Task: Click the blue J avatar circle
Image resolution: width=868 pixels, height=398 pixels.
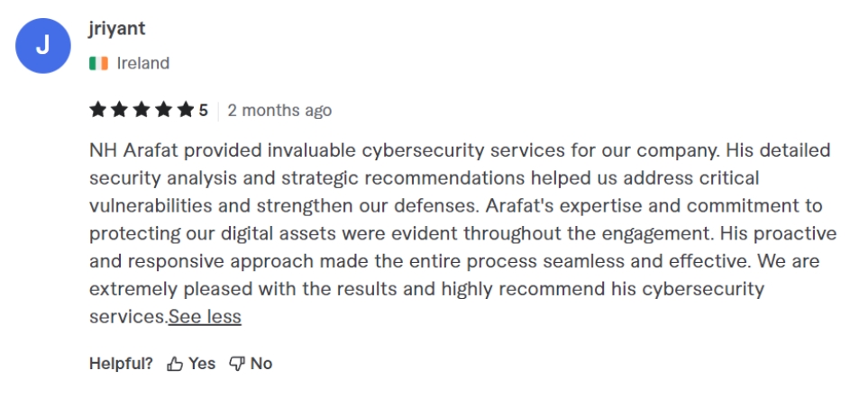Action: pos(43,46)
